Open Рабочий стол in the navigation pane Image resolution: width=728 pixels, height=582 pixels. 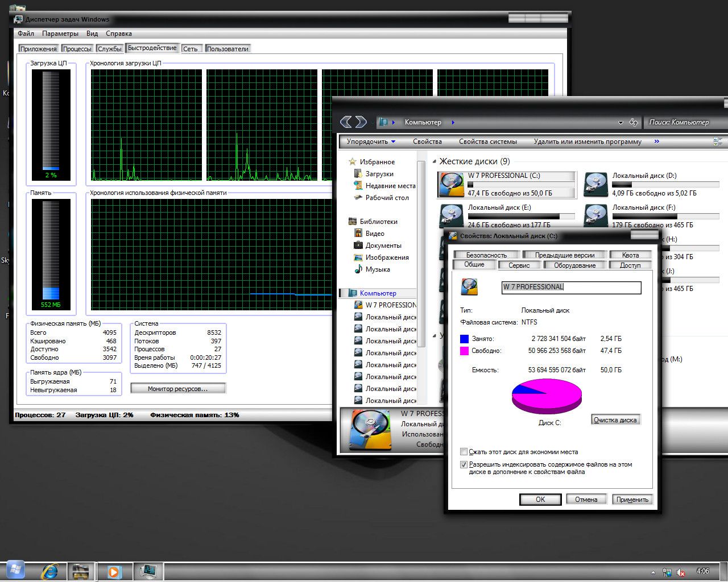(x=387, y=198)
